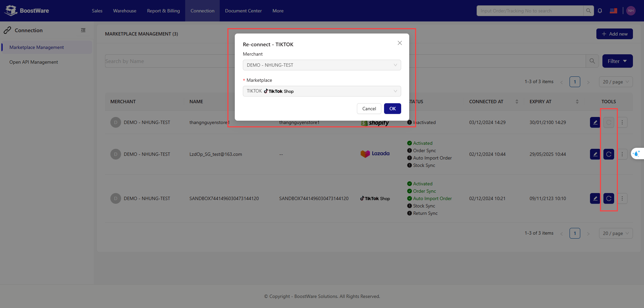The height and width of the screenshot is (308, 644).
Task: Click the 02/12/2024 10:44 connected date
Action: click(x=487, y=154)
